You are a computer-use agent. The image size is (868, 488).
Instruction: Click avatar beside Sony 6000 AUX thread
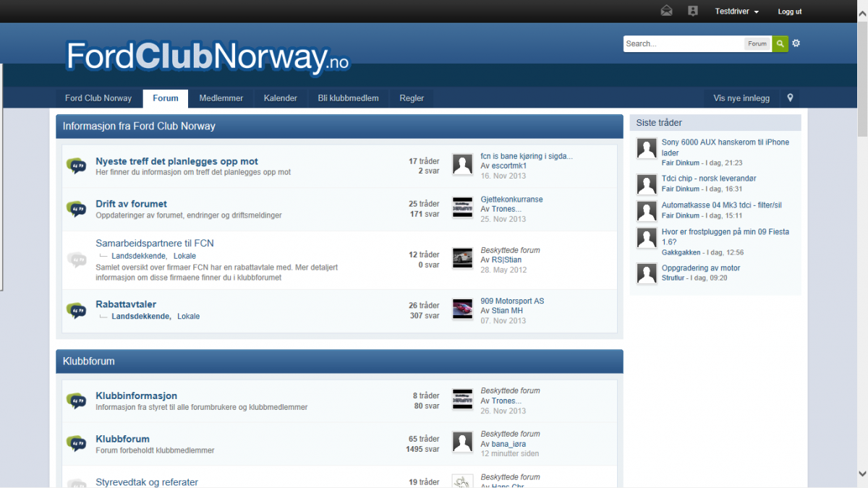pyautogui.click(x=647, y=148)
